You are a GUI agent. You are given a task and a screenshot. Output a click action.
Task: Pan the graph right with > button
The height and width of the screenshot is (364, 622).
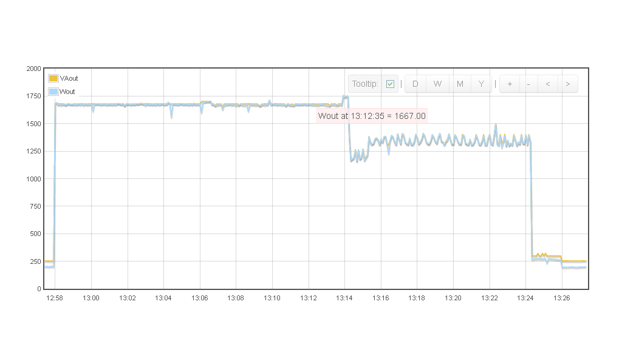568,84
